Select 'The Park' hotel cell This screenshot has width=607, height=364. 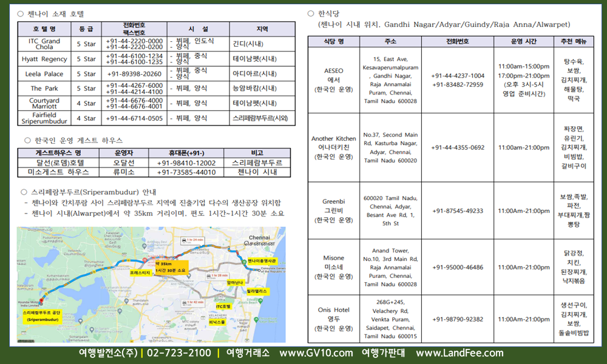click(x=44, y=88)
